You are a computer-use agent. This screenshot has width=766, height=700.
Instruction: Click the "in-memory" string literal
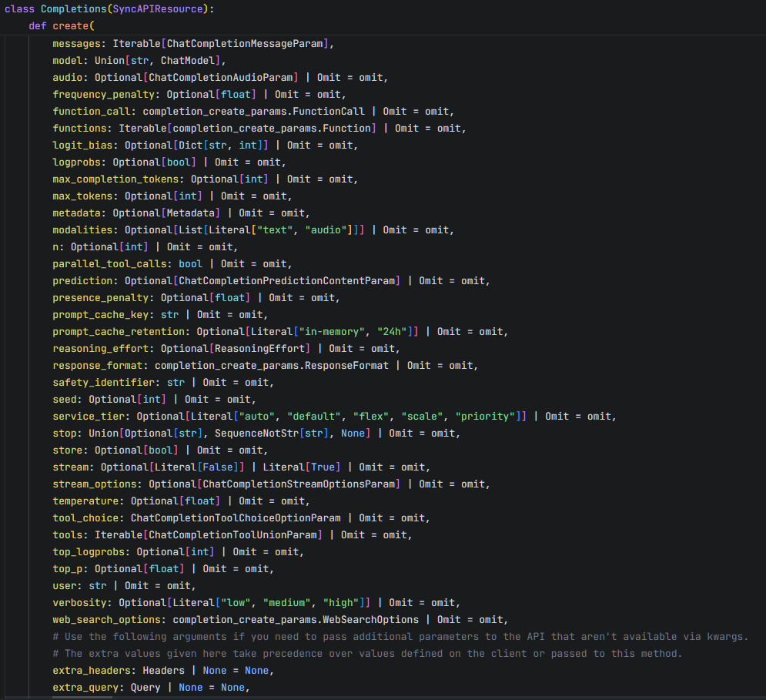pyautogui.click(x=333, y=331)
